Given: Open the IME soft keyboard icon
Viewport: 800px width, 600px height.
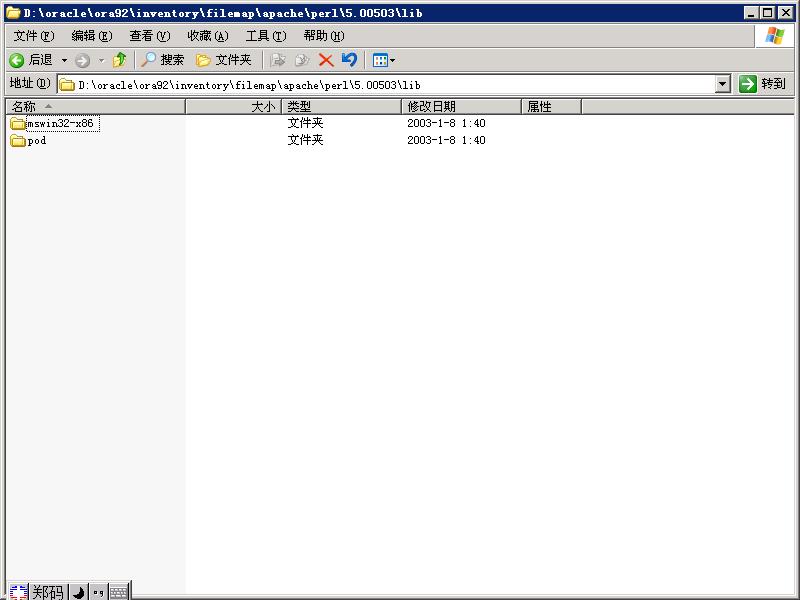Looking at the screenshot, I should pos(119,592).
